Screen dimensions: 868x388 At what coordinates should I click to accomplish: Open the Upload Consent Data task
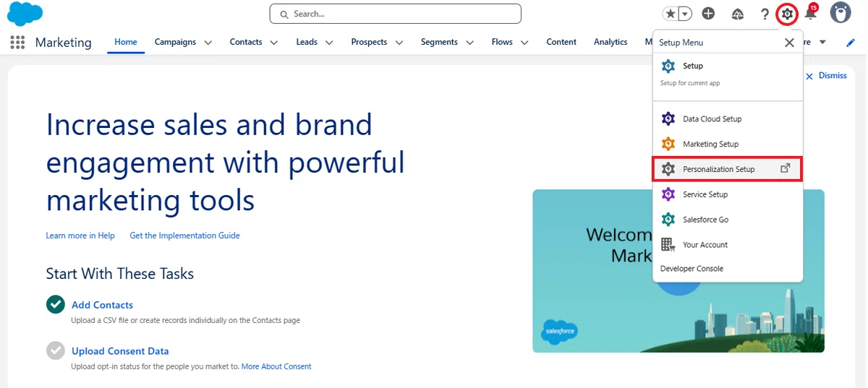pos(120,351)
